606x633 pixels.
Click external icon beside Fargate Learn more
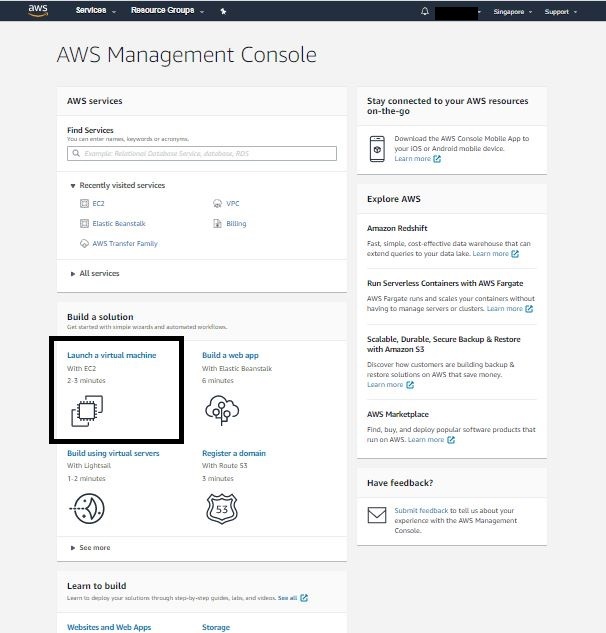pos(529,308)
